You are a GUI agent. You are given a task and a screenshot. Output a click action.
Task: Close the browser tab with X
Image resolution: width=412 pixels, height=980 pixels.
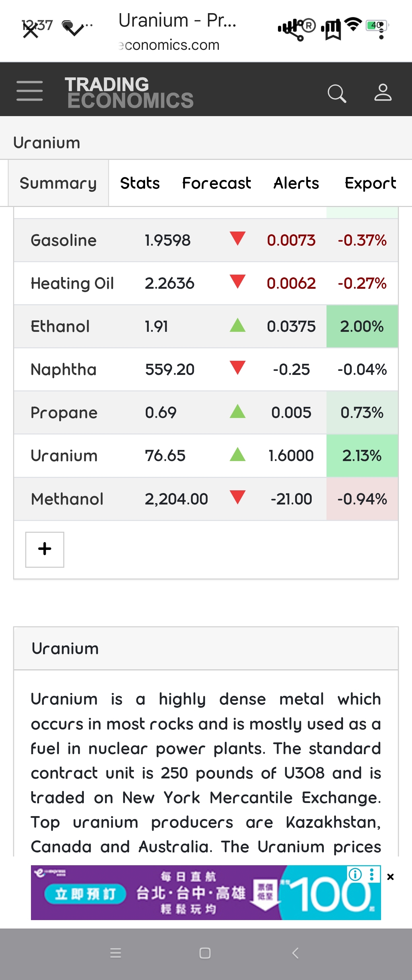30,30
